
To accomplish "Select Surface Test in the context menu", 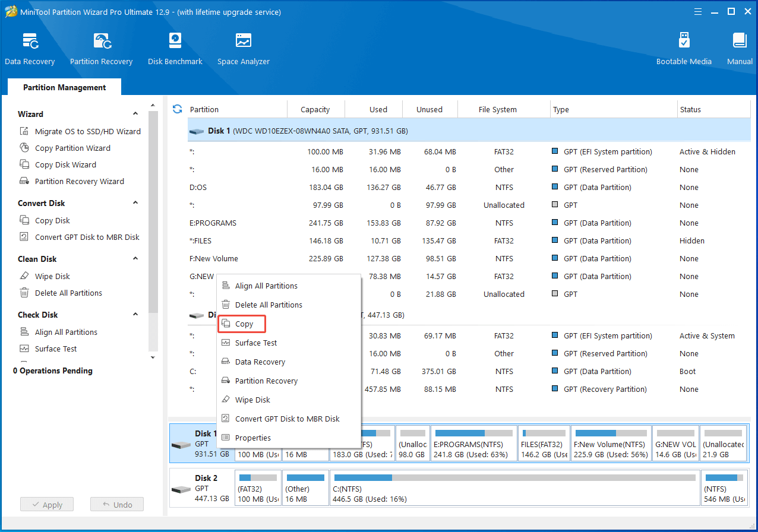I will point(289,343).
